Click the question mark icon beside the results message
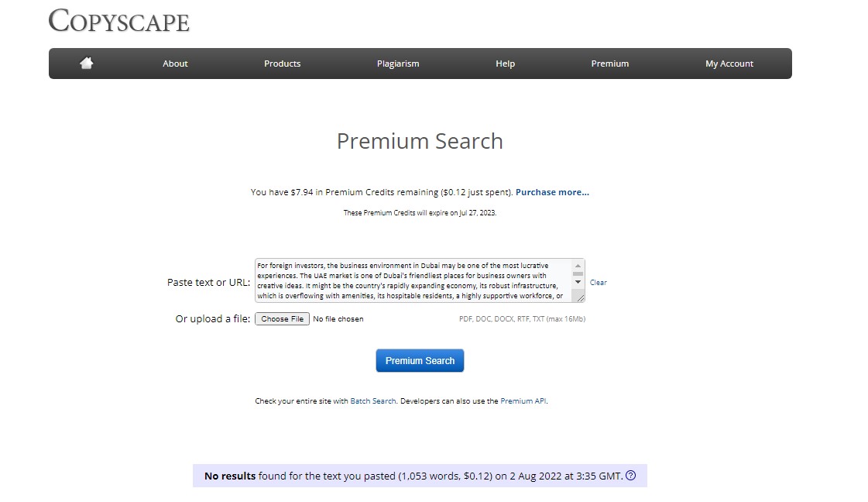This screenshot has height=502, width=868. (x=630, y=476)
